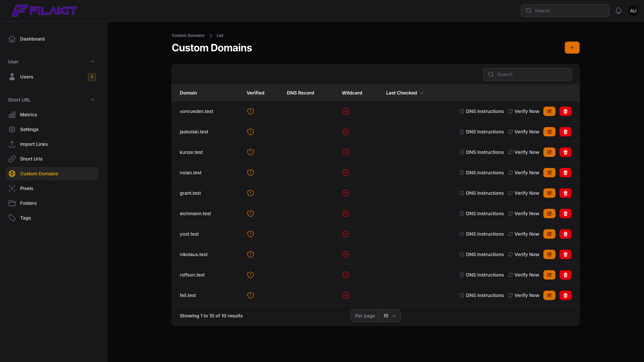This screenshot has height=362, width=644.
Task: Edit the eichmann.test domain
Action: 549,214
